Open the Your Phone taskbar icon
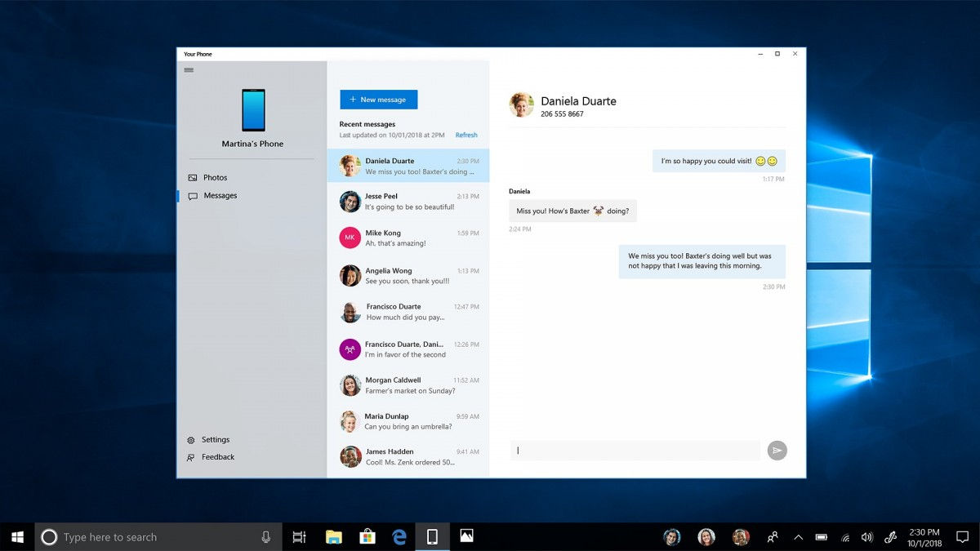Viewport: 980px width, 551px height. pos(432,536)
